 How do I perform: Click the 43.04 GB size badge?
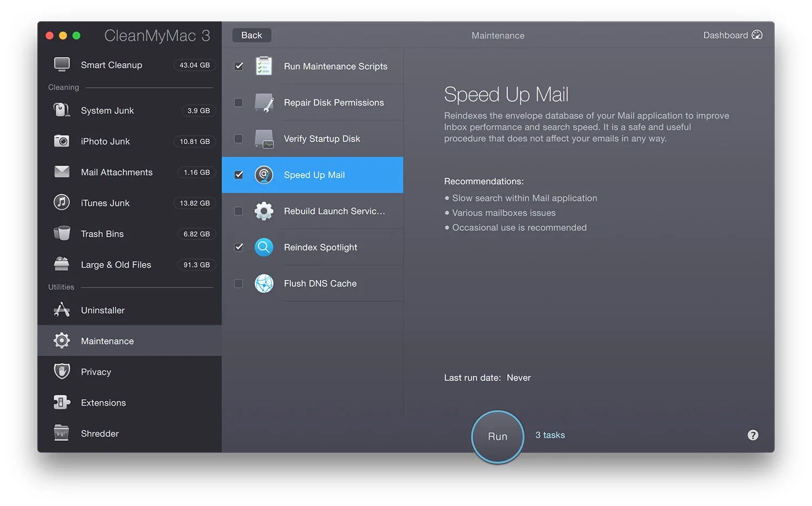pyautogui.click(x=195, y=65)
